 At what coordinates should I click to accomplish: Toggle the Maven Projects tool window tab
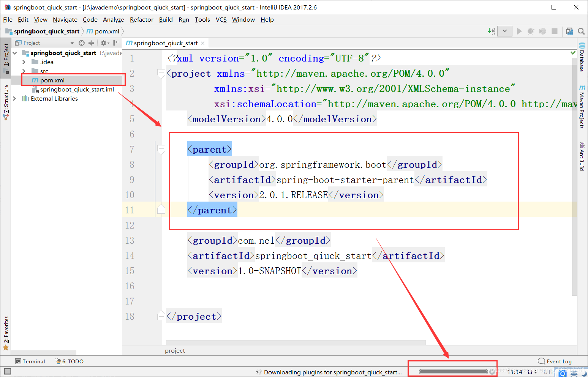point(582,107)
